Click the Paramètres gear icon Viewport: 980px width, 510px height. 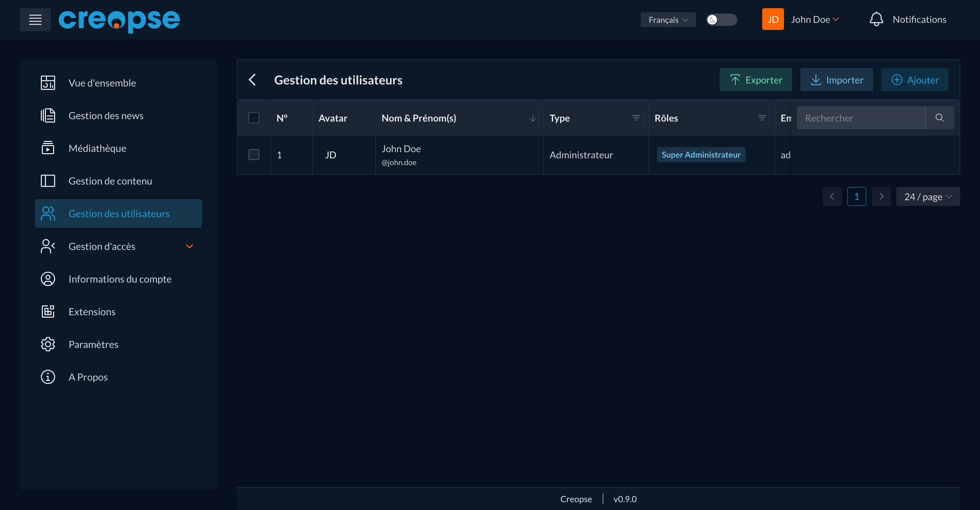pos(48,345)
